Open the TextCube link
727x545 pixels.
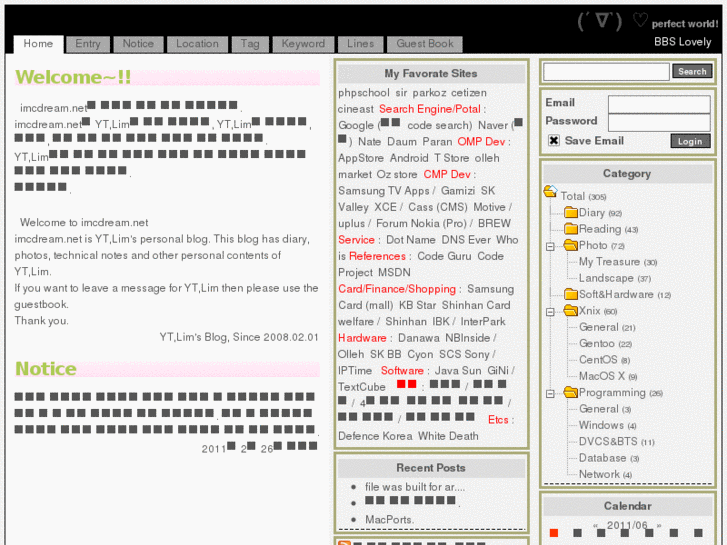[x=362, y=387]
